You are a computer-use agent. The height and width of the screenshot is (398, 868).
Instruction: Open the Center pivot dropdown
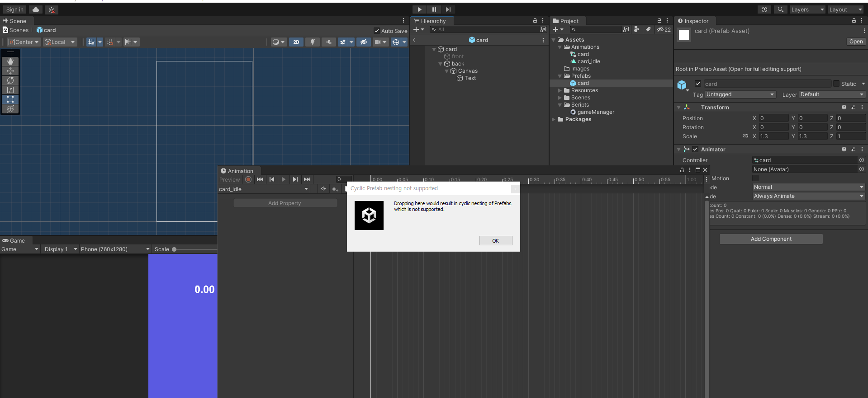tap(24, 42)
